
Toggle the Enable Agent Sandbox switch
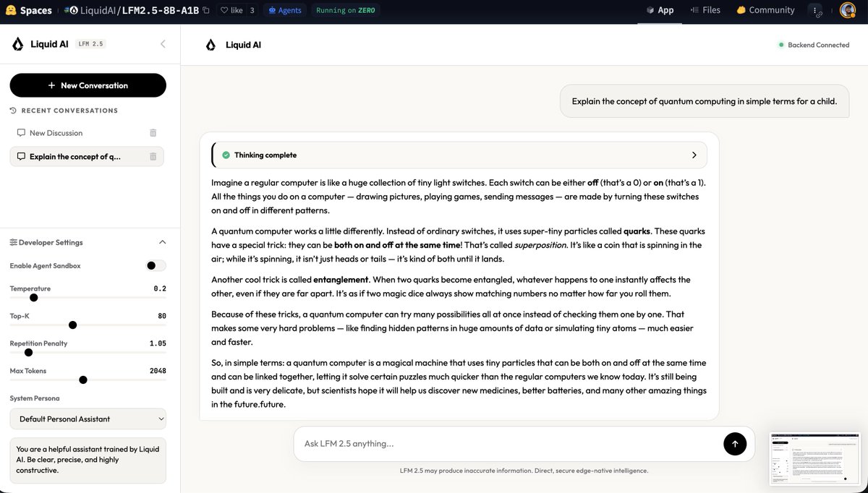155,265
